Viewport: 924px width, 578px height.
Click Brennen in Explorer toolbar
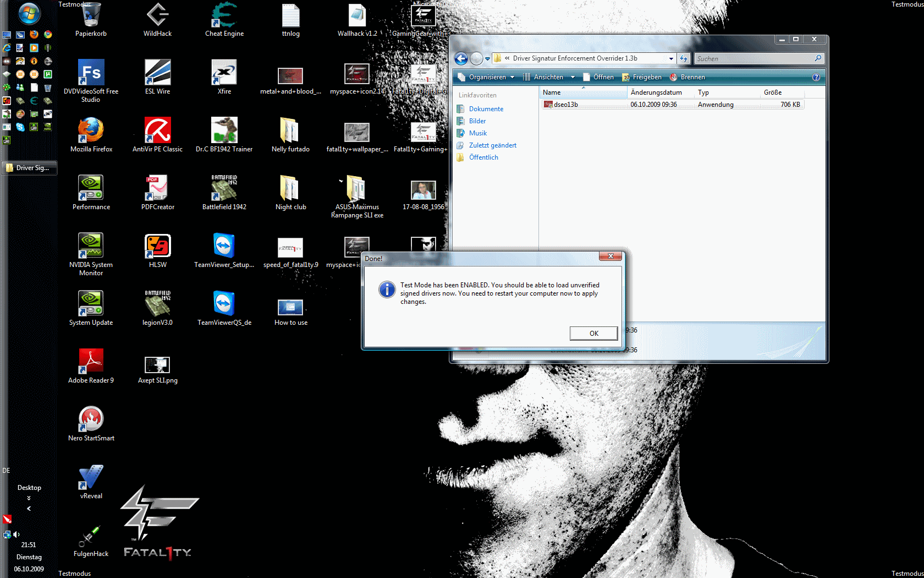(687, 77)
